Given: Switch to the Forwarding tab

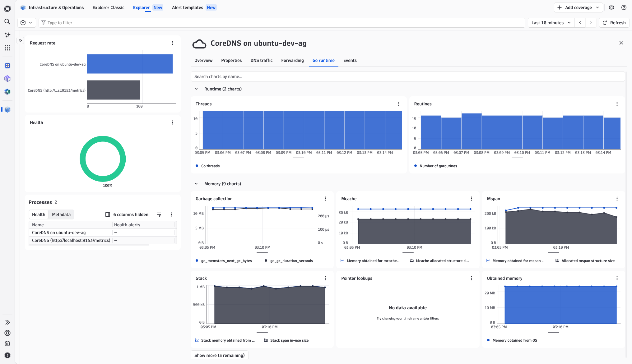Looking at the screenshot, I should click(292, 60).
